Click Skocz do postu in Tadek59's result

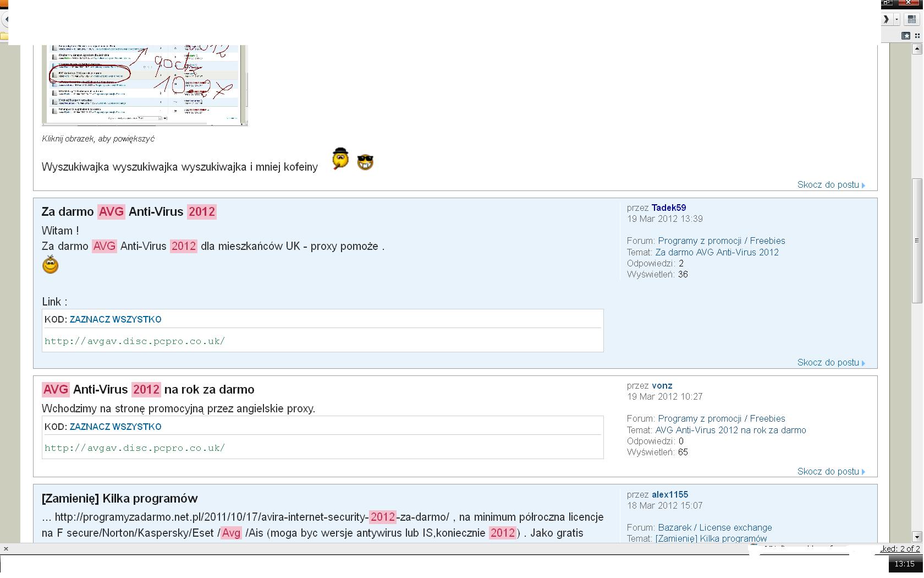click(831, 363)
